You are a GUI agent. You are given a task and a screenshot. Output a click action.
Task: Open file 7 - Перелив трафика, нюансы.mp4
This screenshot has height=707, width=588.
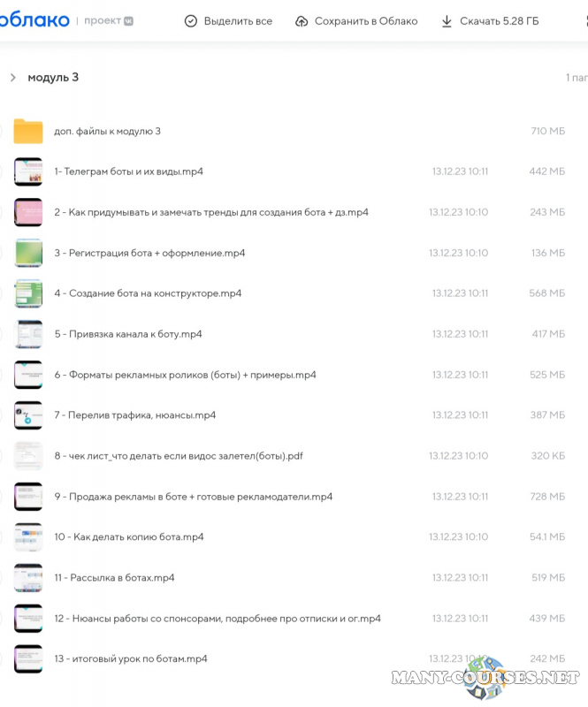click(x=134, y=415)
